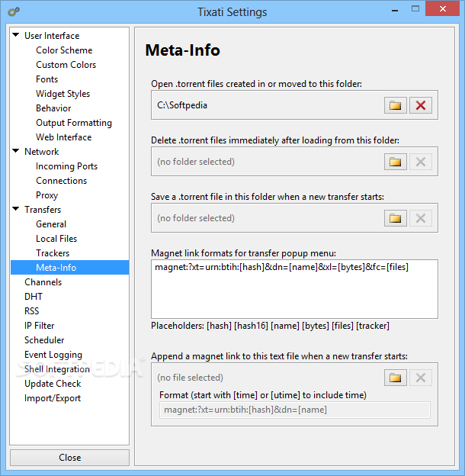Screen dimensions: 465x476
Task: Select DHT settings
Action: pos(34,297)
